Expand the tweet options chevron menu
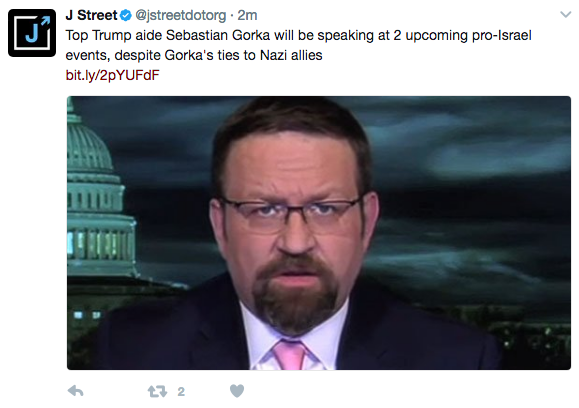 (x=565, y=15)
